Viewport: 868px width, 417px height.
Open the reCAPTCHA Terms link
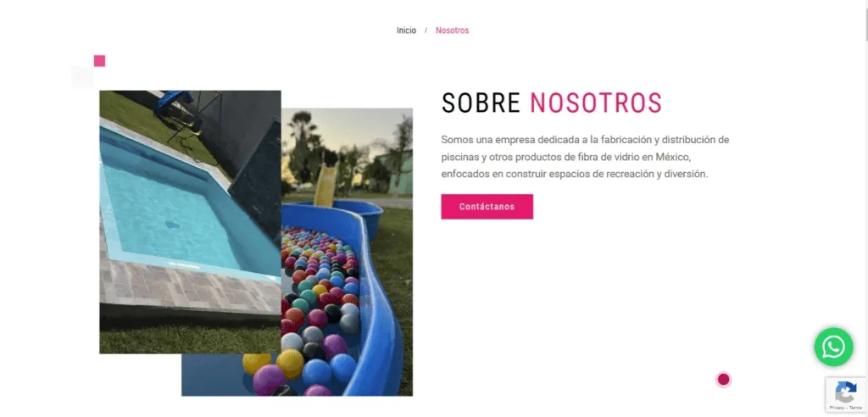tap(856, 408)
